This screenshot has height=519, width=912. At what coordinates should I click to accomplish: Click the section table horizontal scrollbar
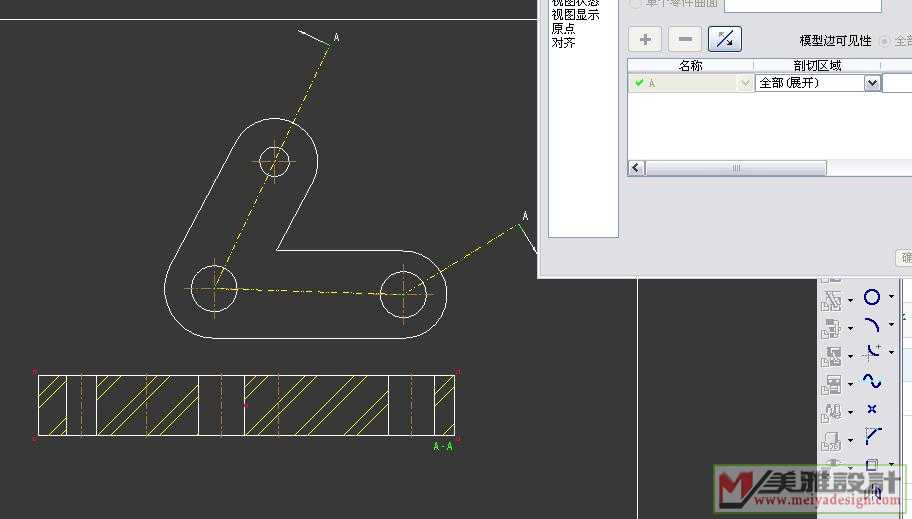tap(736, 168)
